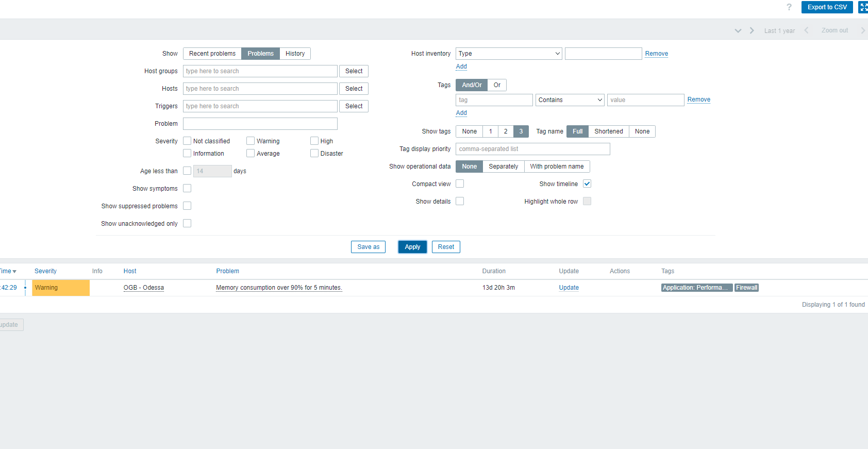868x449 pixels.
Task: Click Zoom out for the time range
Action: (x=834, y=30)
